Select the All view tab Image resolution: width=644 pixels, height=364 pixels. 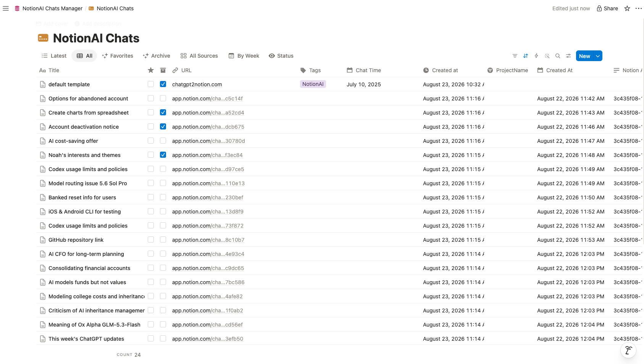click(x=84, y=56)
